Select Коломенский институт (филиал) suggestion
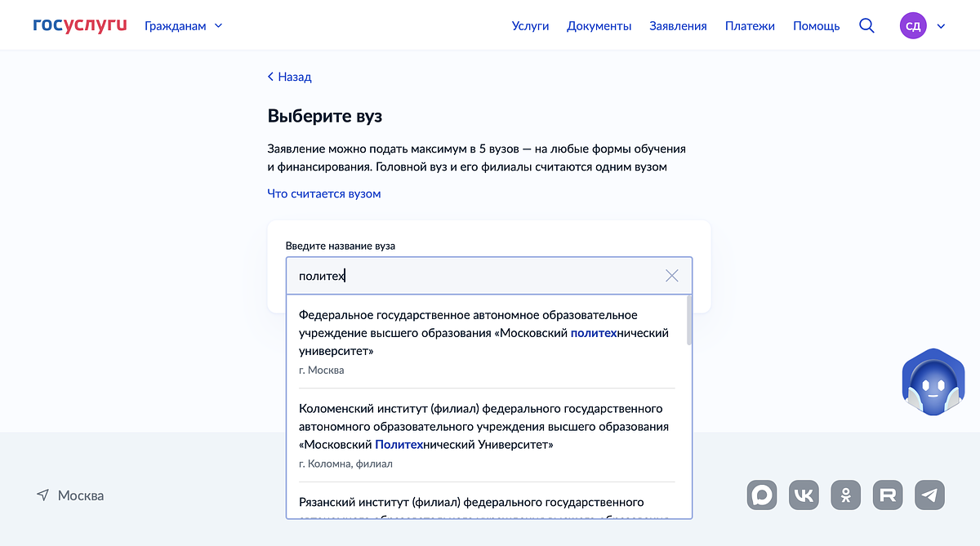 click(x=487, y=435)
